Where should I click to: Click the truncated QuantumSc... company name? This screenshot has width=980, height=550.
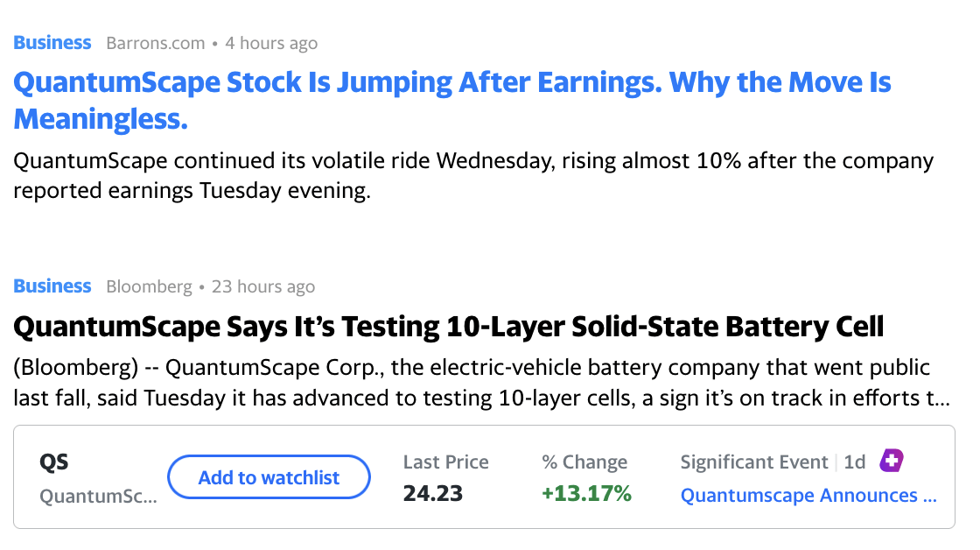pos(99,497)
